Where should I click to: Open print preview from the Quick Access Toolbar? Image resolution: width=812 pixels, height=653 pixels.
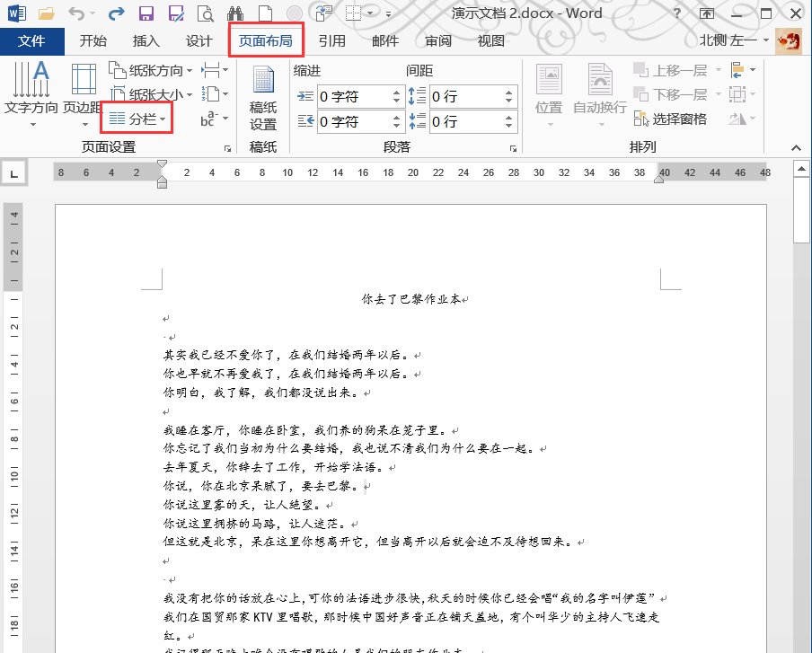206,13
